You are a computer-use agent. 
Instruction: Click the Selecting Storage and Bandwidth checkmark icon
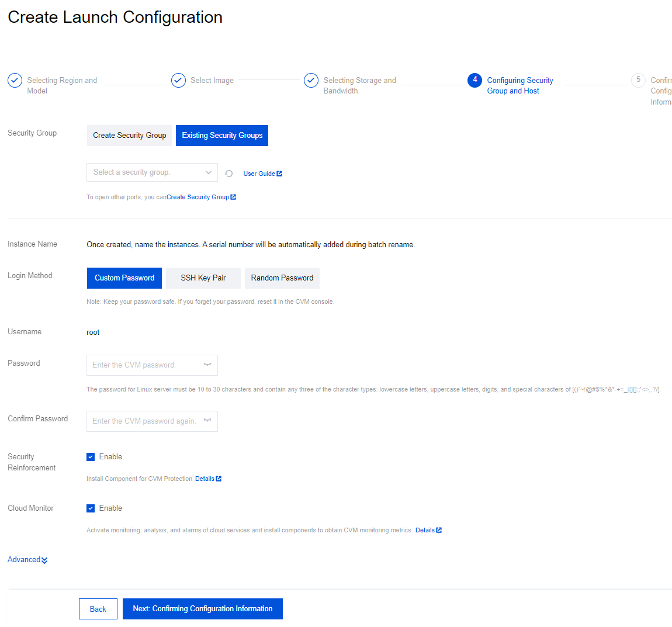pos(311,80)
